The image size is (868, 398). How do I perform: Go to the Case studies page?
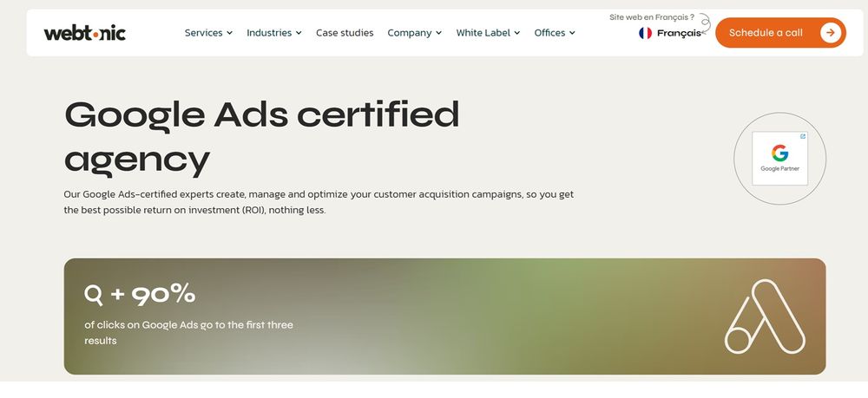(x=345, y=33)
